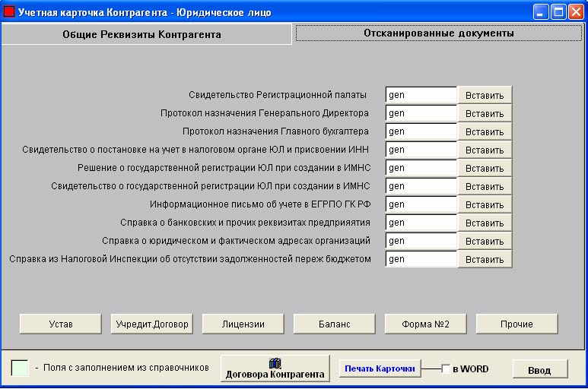The image size is (588, 389).
Task: Focus field for Свидетельство Регистрационной палаты
Action: (x=421, y=95)
